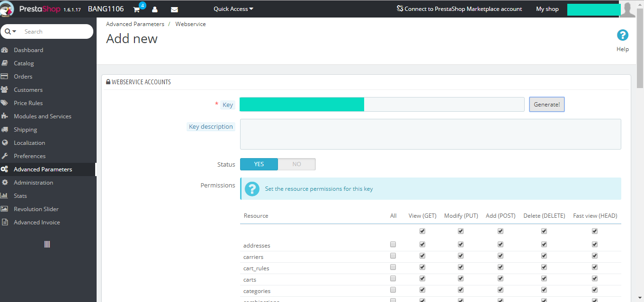
Task: Click the Help question mark icon
Action: click(623, 35)
